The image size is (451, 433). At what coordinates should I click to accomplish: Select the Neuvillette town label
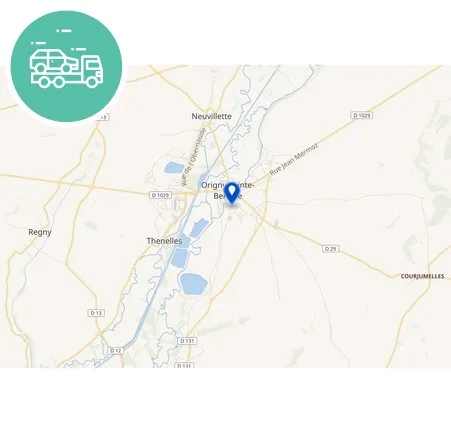(211, 116)
